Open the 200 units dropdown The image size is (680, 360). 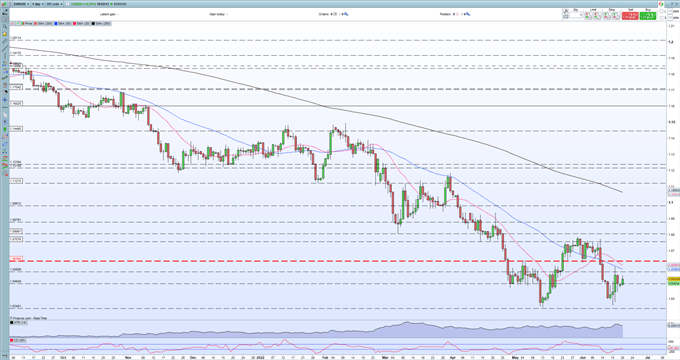click(x=54, y=4)
